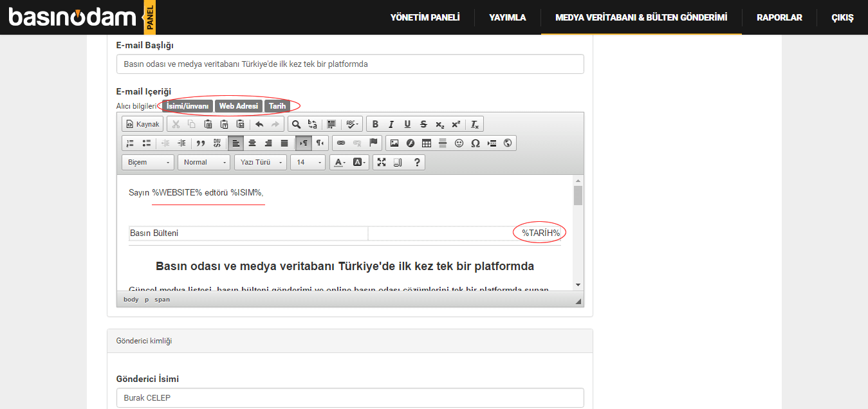Insert a table into the content

[427, 143]
